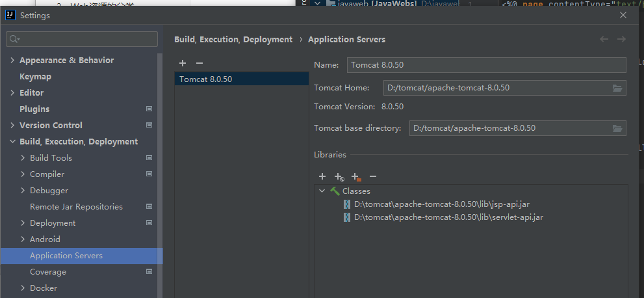Viewport: 644px width, 298px height.
Task: Click the Classes hammer icon
Action: pyautogui.click(x=335, y=191)
